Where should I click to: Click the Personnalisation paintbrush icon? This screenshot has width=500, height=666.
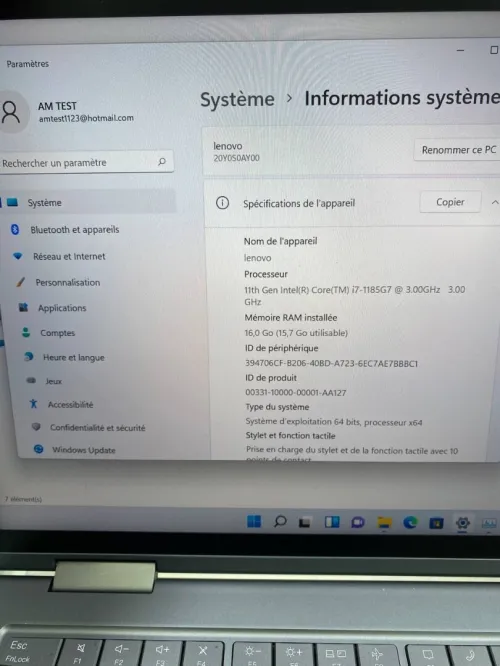[x=21, y=282]
